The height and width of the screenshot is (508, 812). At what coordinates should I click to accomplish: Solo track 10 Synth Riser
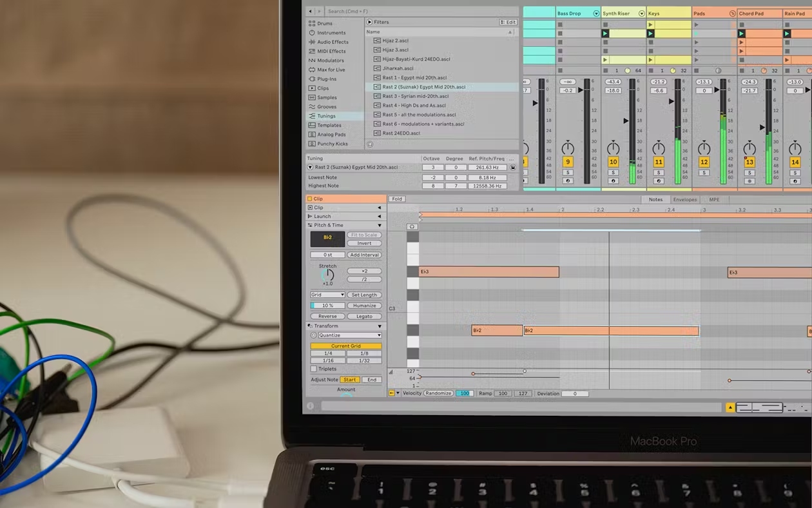click(613, 173)
